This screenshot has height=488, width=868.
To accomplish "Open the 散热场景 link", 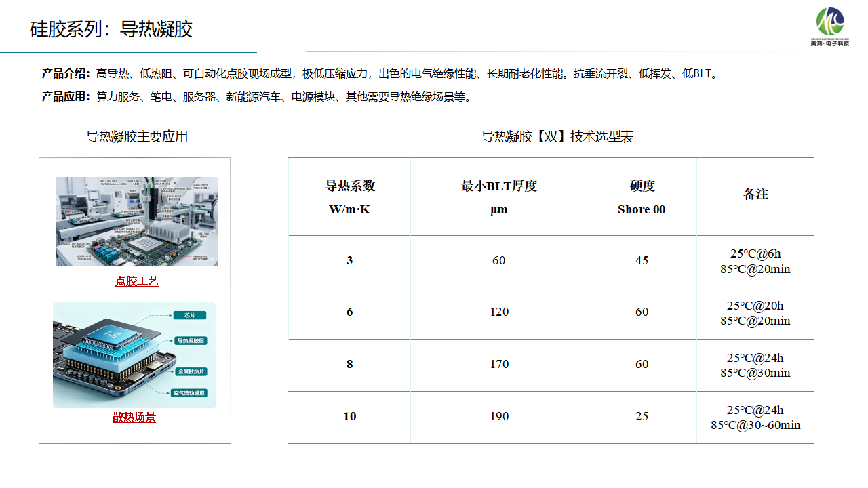I will [x=134, y=418].
